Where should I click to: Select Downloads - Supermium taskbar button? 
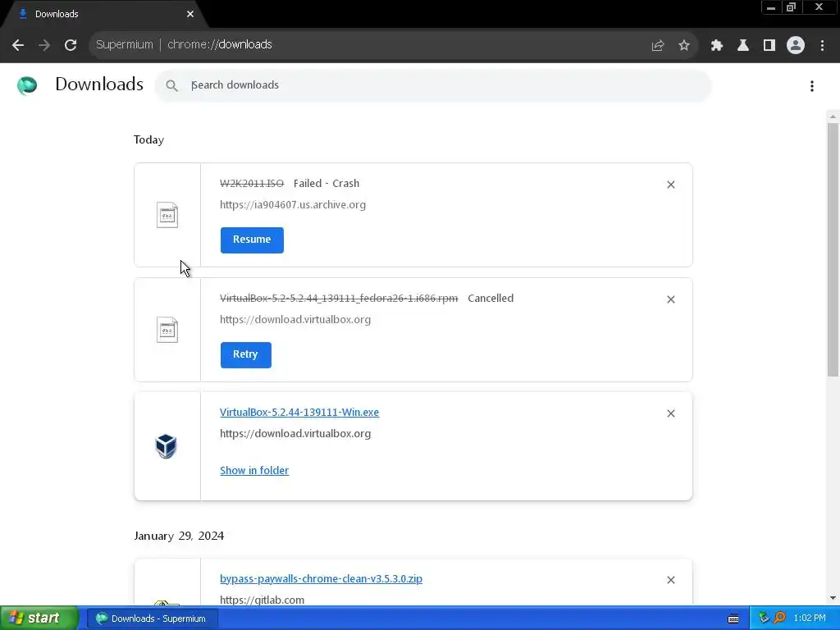coord(152,619)
